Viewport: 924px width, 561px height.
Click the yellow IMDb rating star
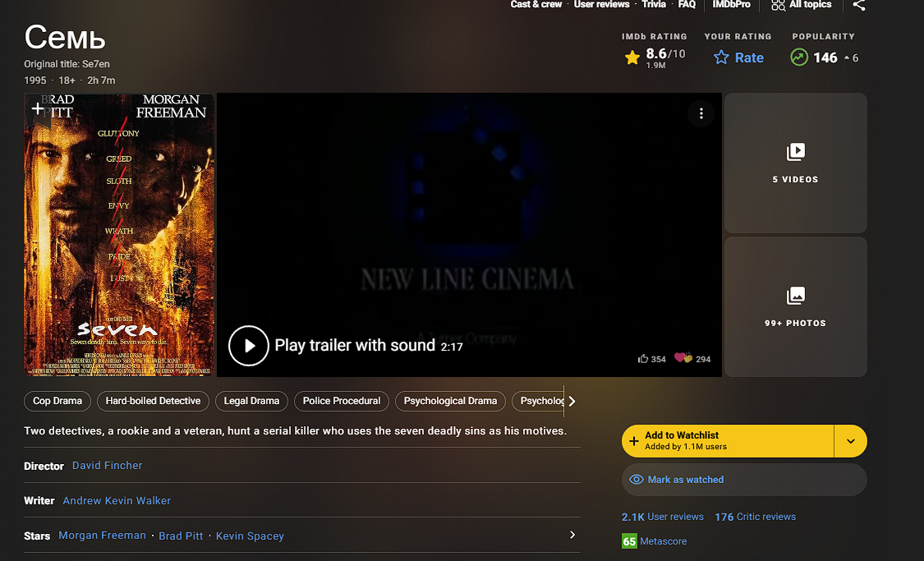[x=632, y=57]
